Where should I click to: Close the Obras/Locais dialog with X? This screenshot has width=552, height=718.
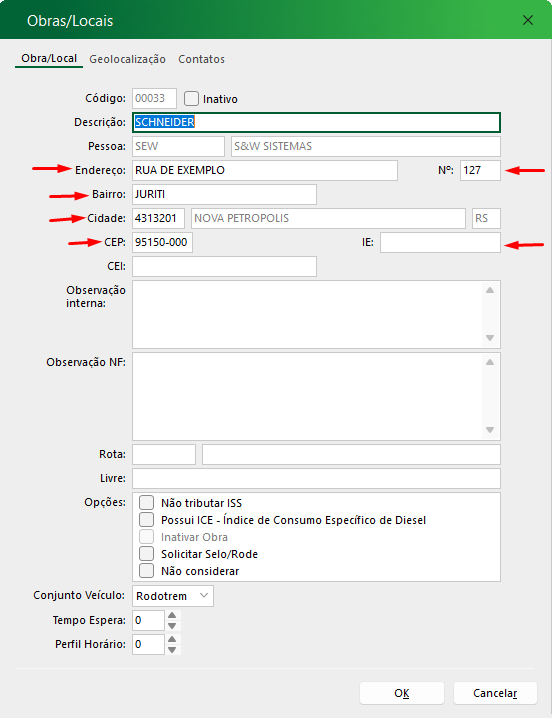coord(528,20)
